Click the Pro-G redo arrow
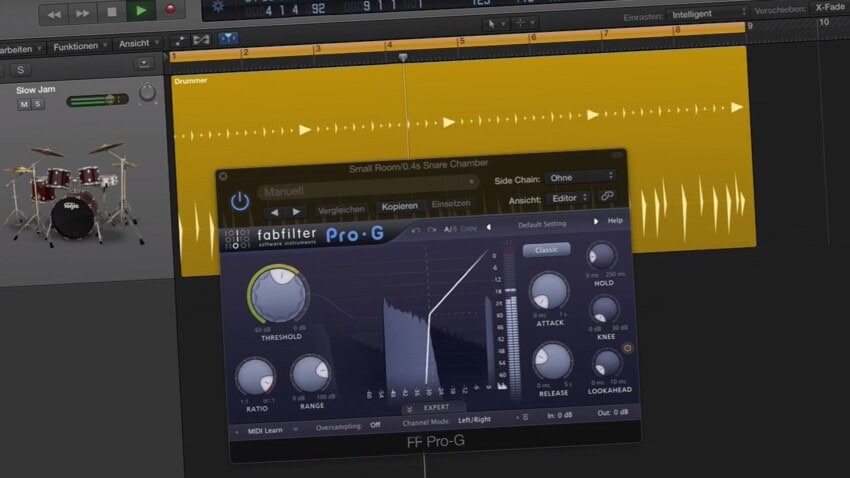 432,230
